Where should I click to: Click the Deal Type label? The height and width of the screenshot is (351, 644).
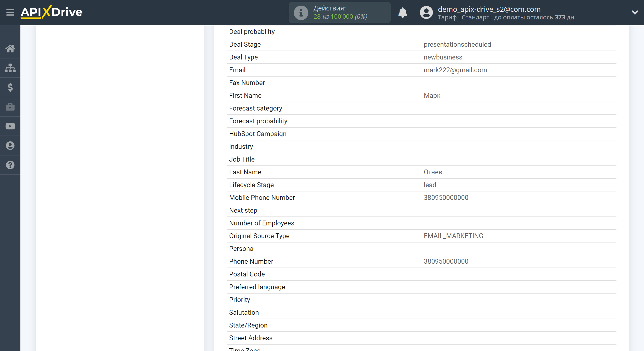pyautogui.click(x=243, y=57)
